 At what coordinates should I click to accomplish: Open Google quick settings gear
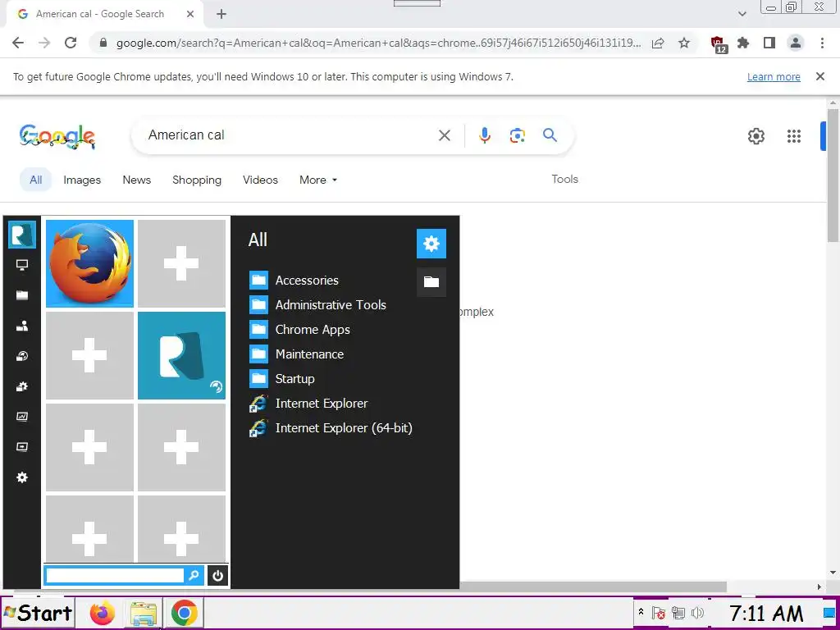756,136
